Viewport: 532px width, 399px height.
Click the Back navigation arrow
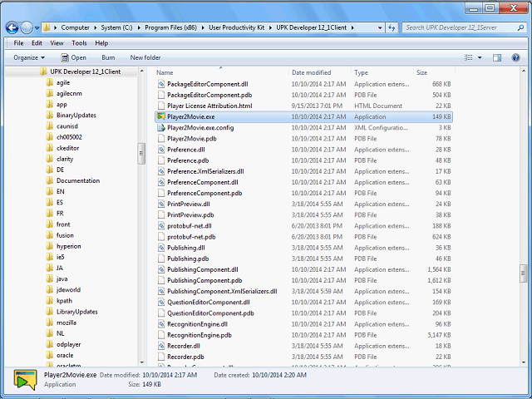12,27
